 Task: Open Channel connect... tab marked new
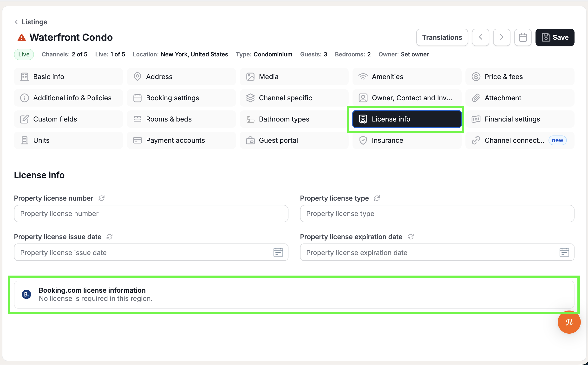tap(520, 141)
